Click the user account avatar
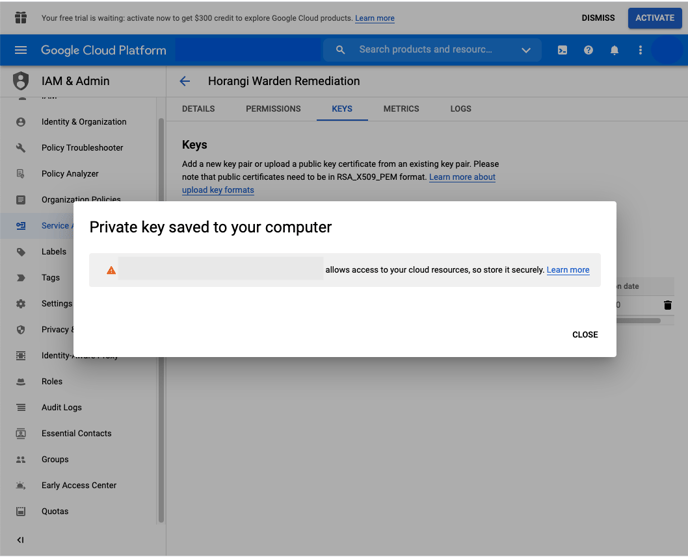The width and height of the screenshot is (688, 557). point(667,50)
